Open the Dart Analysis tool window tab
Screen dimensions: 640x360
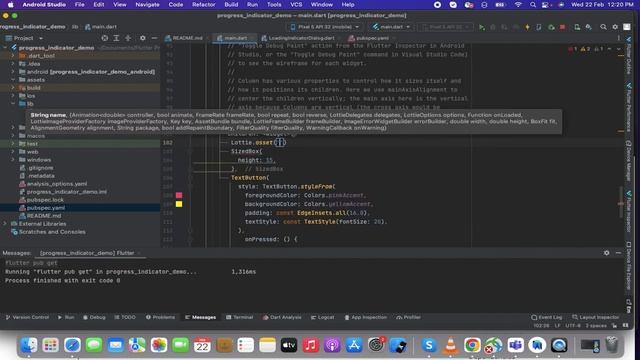point(282,317)
